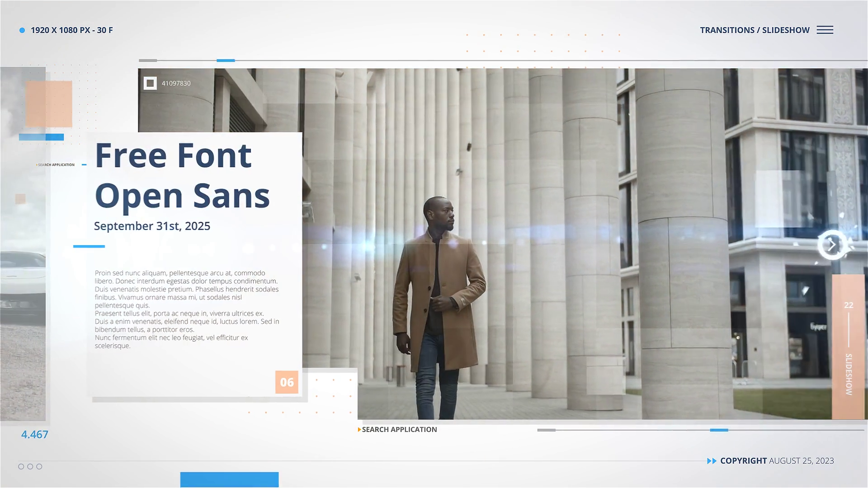Viewport: 868px width, 488px height.
Task: Select the first pagination circle at bottom left
Action: 21,466
